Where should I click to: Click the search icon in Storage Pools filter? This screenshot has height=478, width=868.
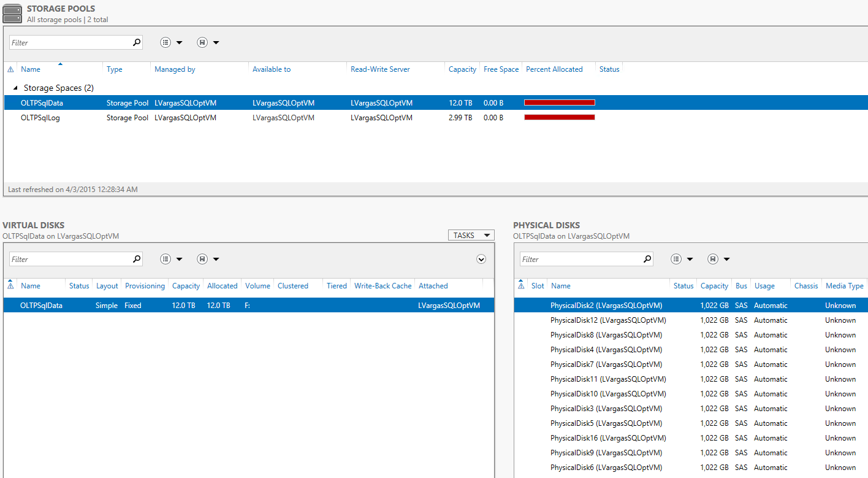(137, 43)
